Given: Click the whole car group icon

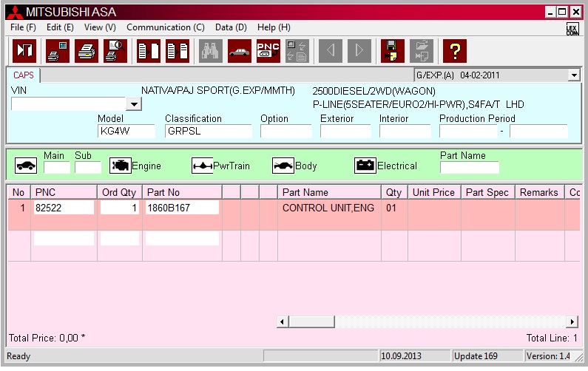Looking at the screenshot, I should [x=26, y=166].
